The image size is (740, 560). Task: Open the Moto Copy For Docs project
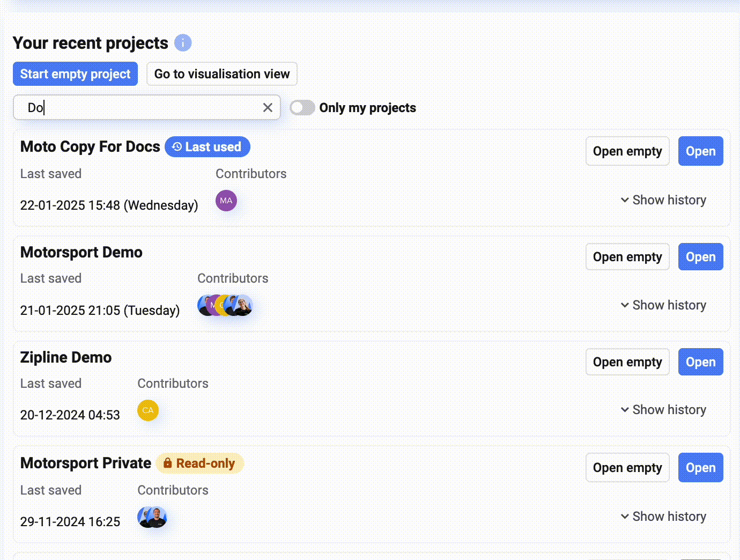[700, 151]
